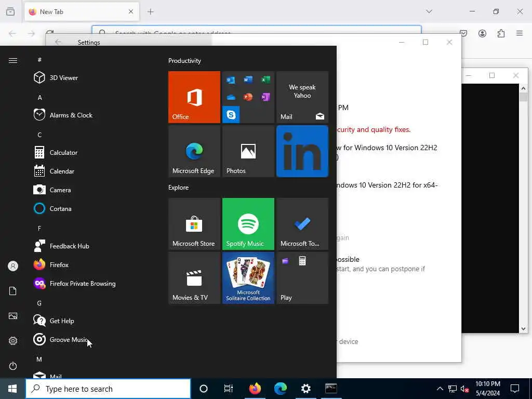
Task: Open Cortana circle on the taskbar
Action: [x=204, y=389]
